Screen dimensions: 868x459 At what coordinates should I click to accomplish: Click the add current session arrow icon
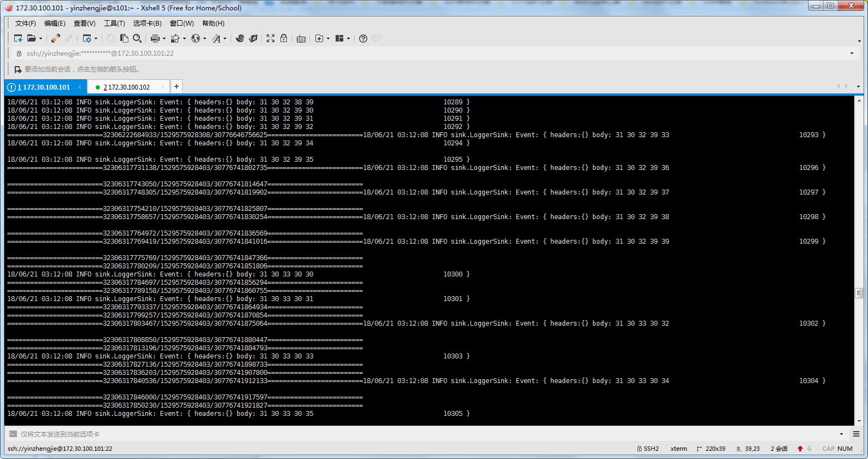pos(18,69)
